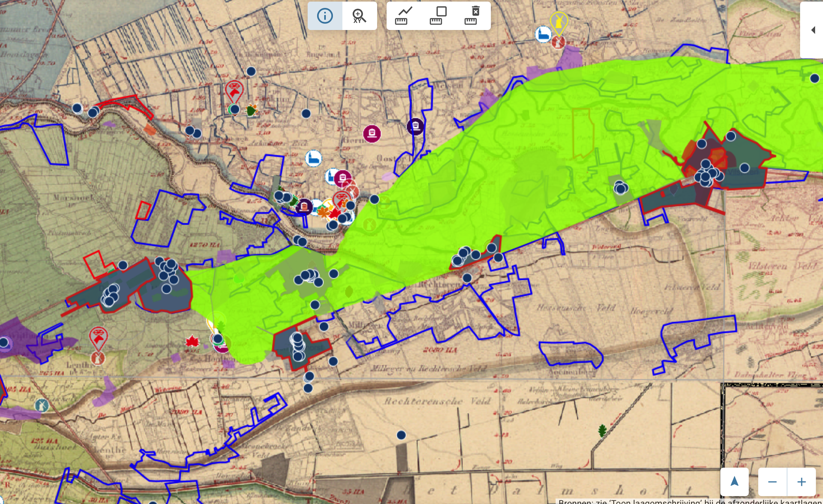Click the dark green tree marker
The width and height of the screenshot is (823, 504).
602,431
